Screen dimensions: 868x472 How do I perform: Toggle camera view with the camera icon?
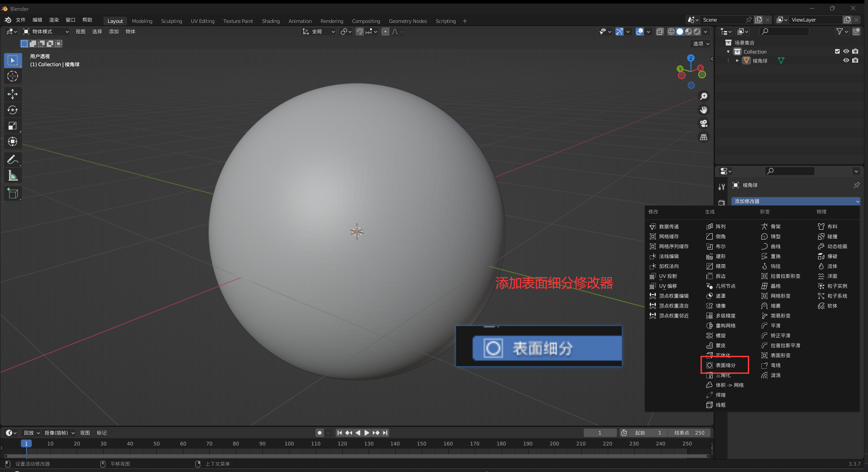pos(703,123)
